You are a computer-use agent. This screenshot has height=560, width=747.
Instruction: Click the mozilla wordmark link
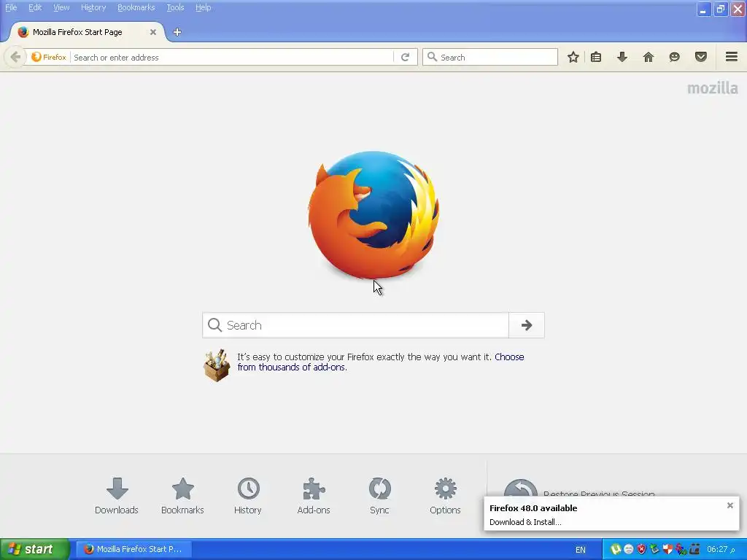[712, 88]
